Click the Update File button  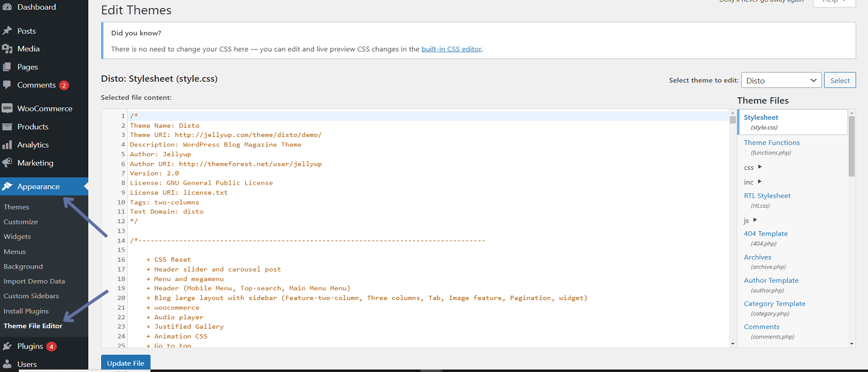click(125, 363)
